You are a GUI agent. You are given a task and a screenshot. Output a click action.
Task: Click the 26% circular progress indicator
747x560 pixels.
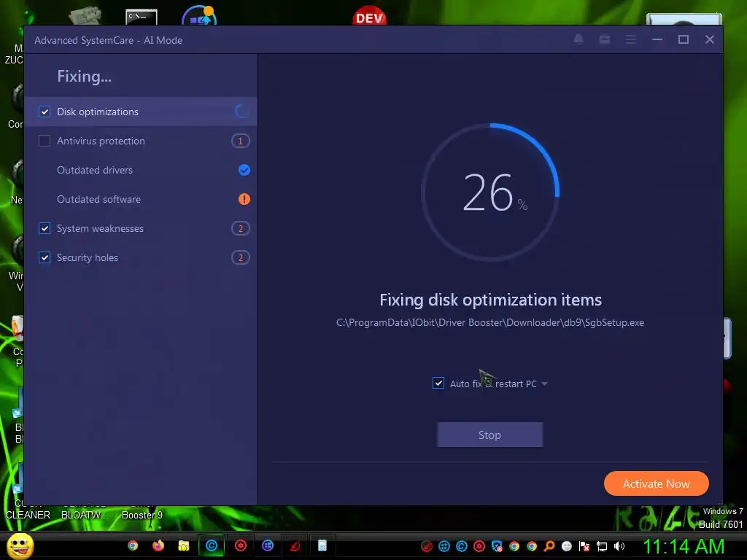click(490, 192)
